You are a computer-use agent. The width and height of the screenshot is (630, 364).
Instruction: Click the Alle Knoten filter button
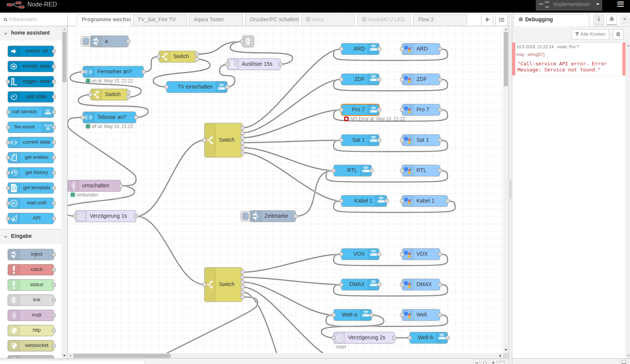(x=590, y=34)
